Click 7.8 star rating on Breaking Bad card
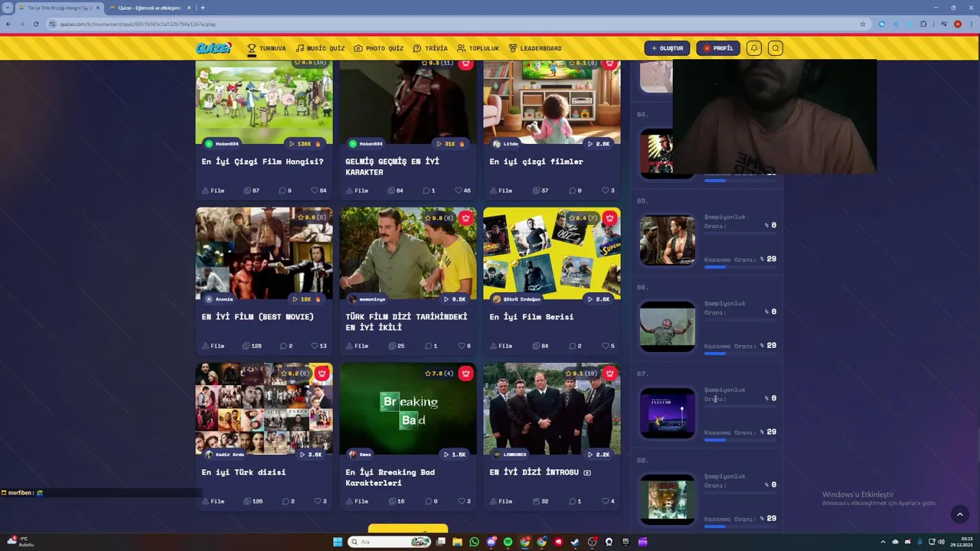 pyautogui.click(x=439, y=373)
